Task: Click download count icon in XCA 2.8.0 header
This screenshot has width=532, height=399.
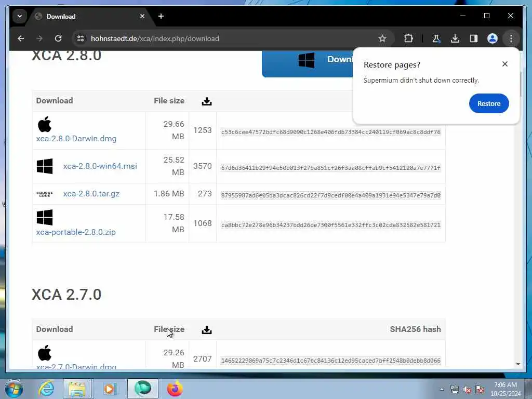Action: [x=207, y=101]
